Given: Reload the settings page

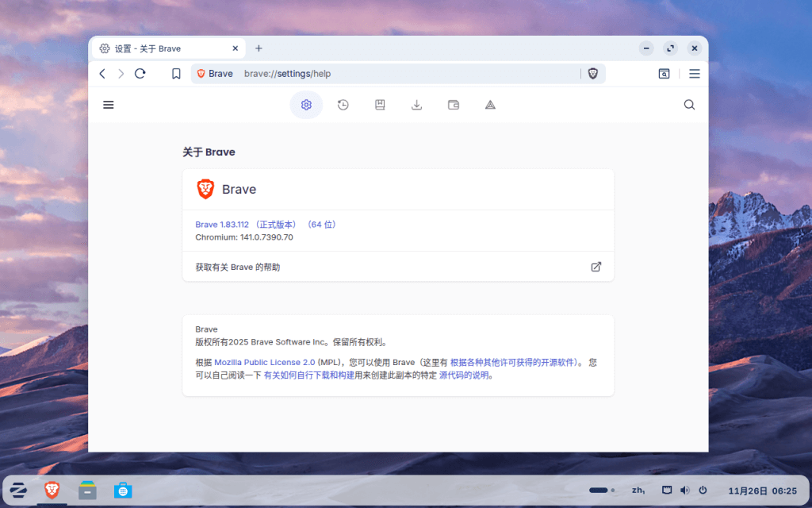Looking at the screenshot, I should point(140,74).
